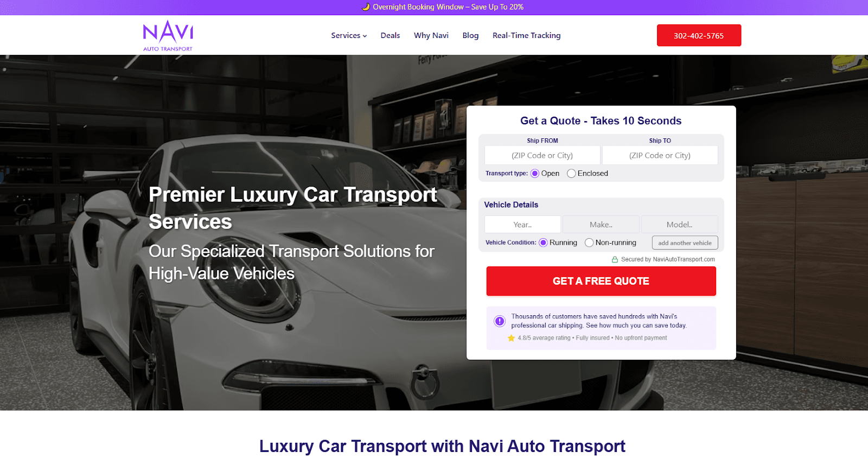Choose Non-running vehicle condition
868x459 pixels.
click(x=589, y=243)
